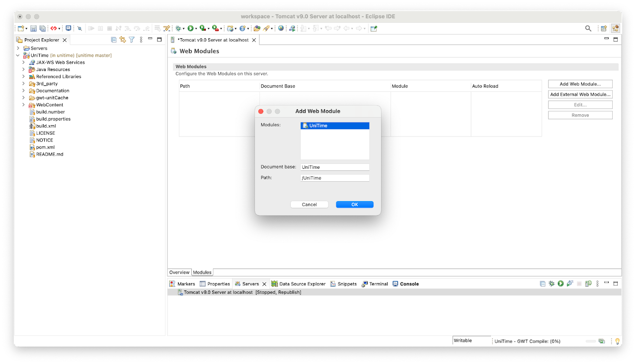Switch to the Overview editor tab
This screenshot has height=364, width=636.
(179, 272)
